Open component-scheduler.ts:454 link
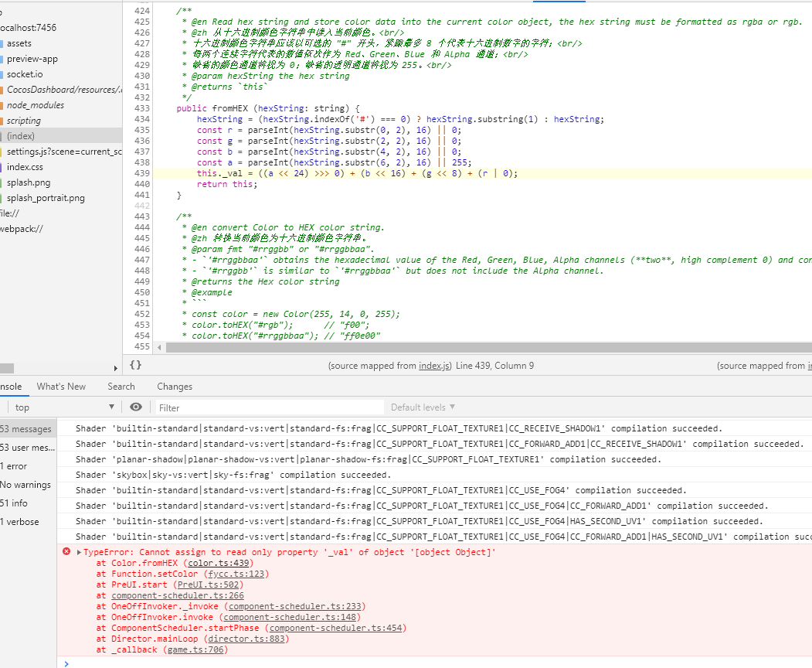The image size is (812, 668). (335, 628)
